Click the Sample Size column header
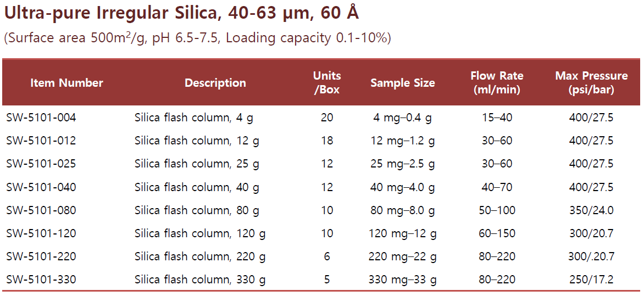644x296 pixels. pyautogui.click(x=402, y=83)
